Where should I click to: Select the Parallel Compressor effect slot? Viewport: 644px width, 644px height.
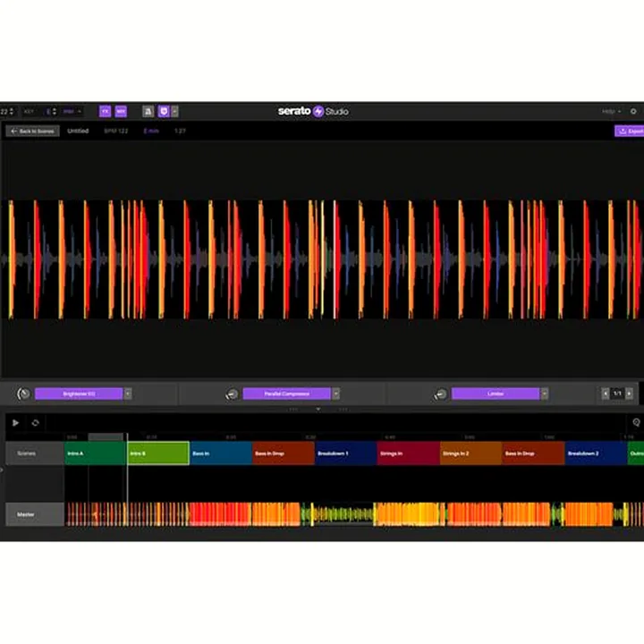tap(287, 394)
